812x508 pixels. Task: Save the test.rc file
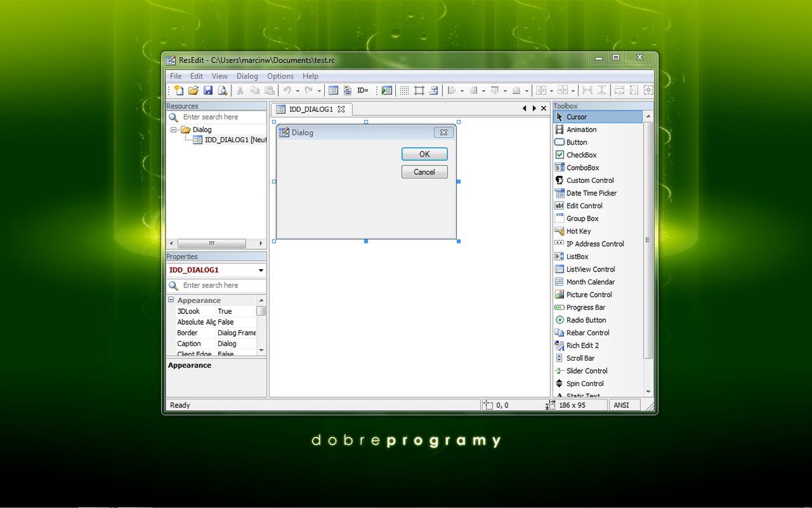[x=209, y=90]
